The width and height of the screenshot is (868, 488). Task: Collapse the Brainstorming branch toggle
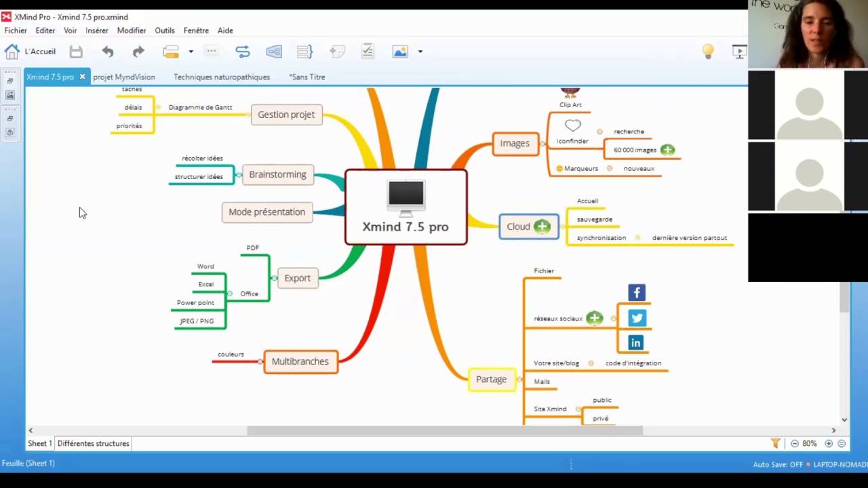click(x=239, y=175)
